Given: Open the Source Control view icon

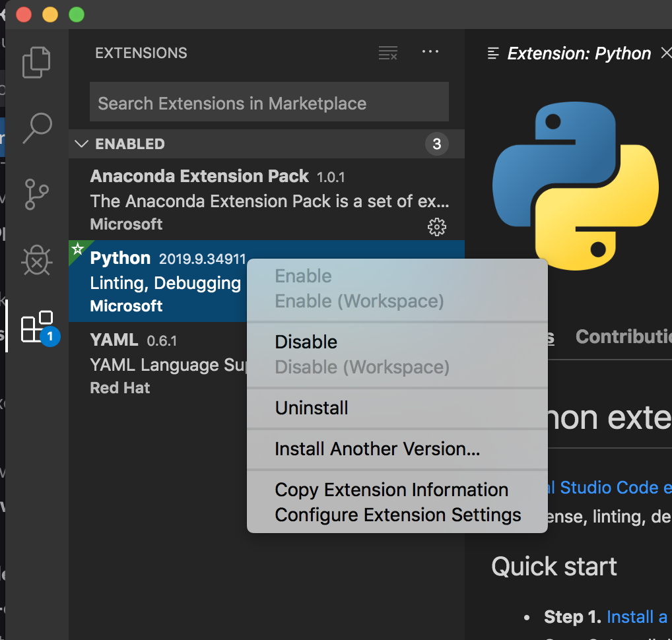Looking at the screenshot, I should [x=37, y=194].
